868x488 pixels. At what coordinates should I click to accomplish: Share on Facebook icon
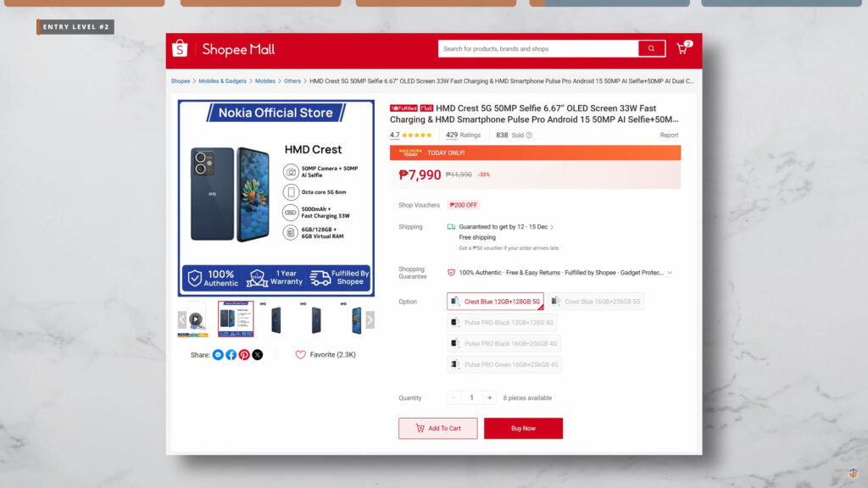coord(231,355)
